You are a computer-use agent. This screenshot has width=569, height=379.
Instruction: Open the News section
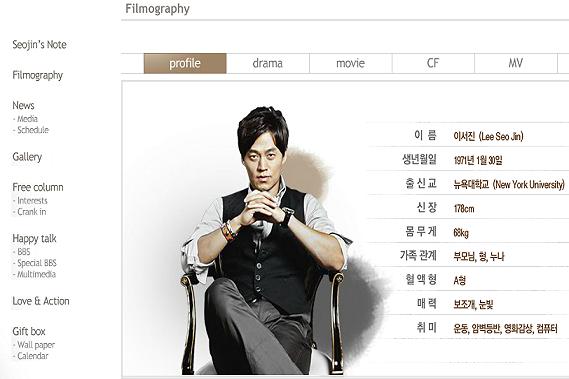tap(23, 105)
